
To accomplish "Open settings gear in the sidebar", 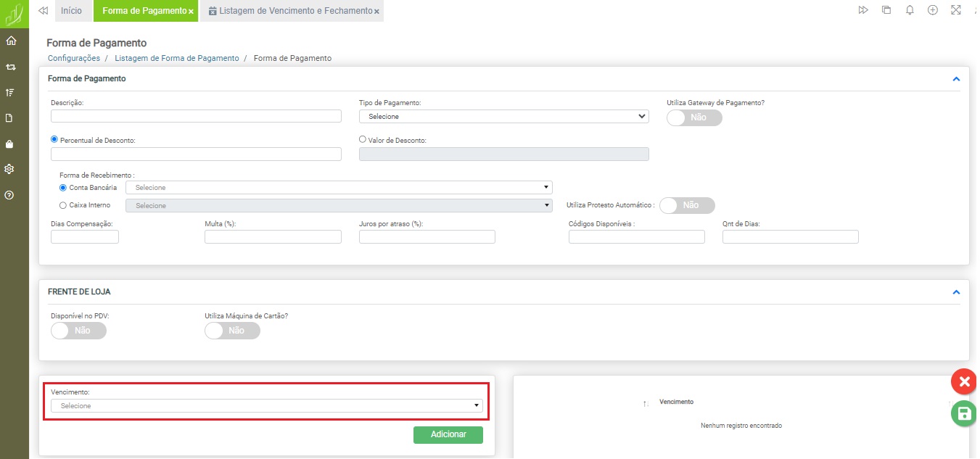I will coord(10,169).
